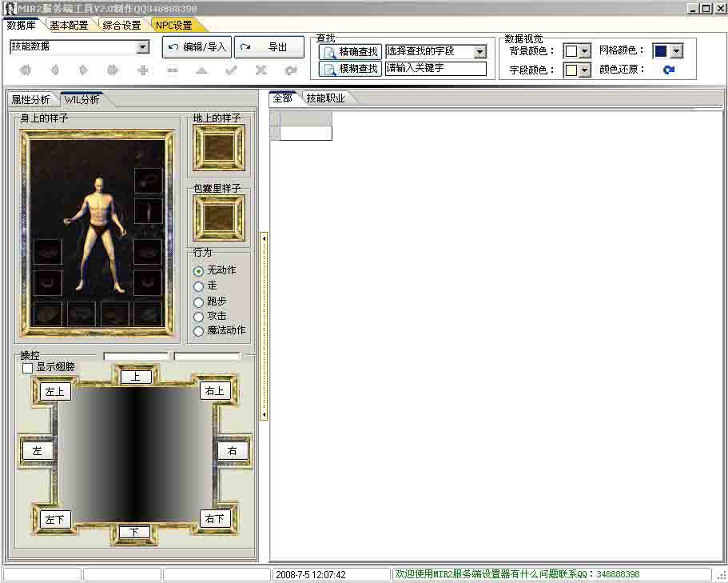Click the delete record minus icon
This screenshot has width=728, height=583.
(173, 70)
